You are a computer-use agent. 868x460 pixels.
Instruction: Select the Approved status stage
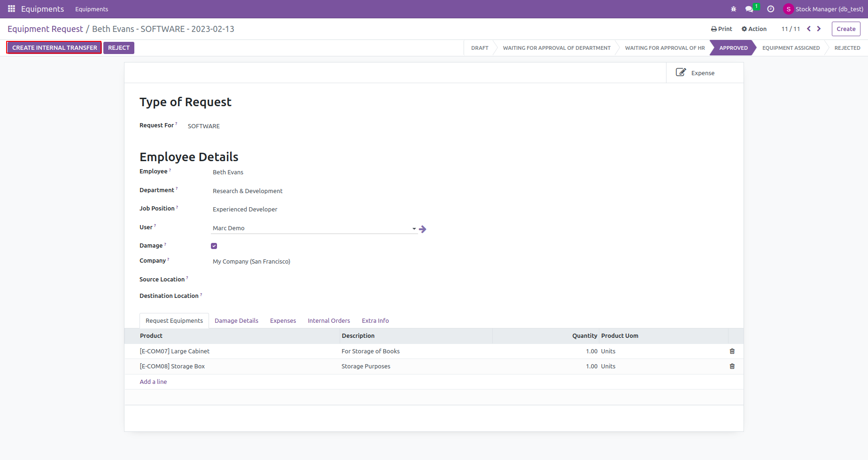pyautogui.click(x=733, y=48)
